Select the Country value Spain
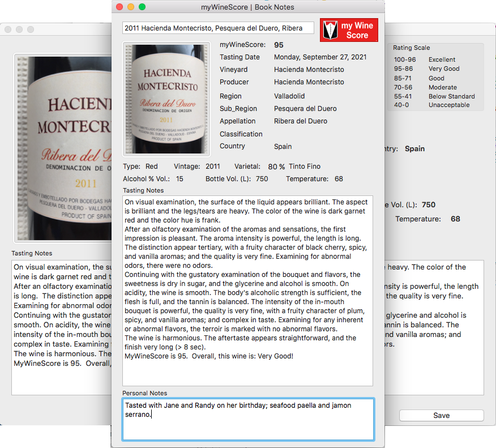Viewport: 496px width, 448px height. 283,146
